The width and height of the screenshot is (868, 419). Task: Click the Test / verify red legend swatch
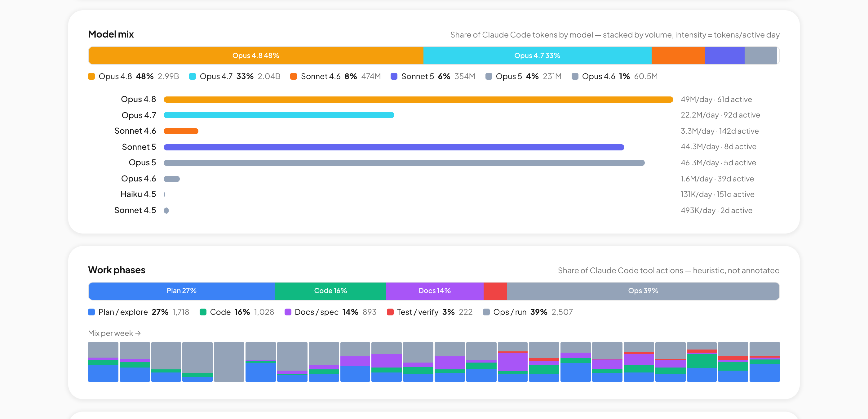coord(390,312)
